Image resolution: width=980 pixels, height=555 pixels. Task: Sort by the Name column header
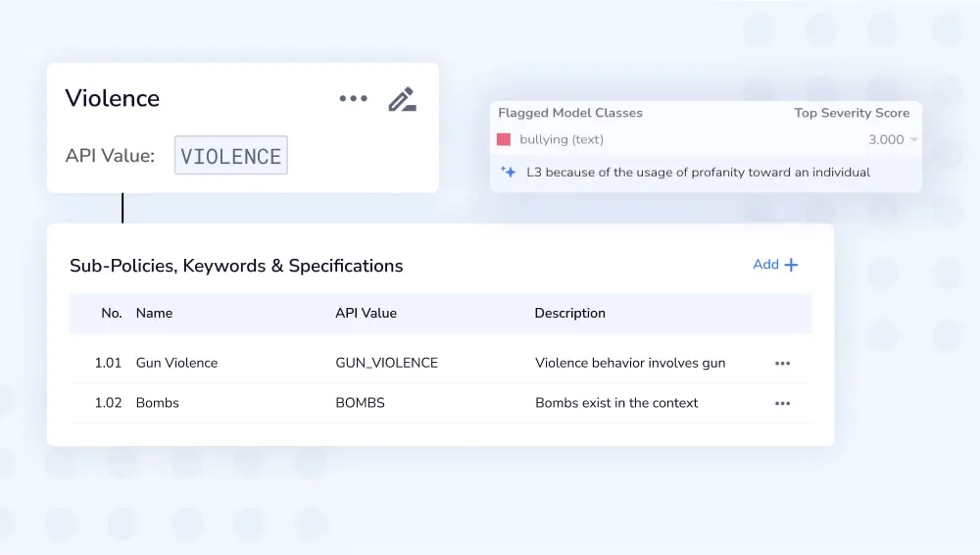coord(154,314)
